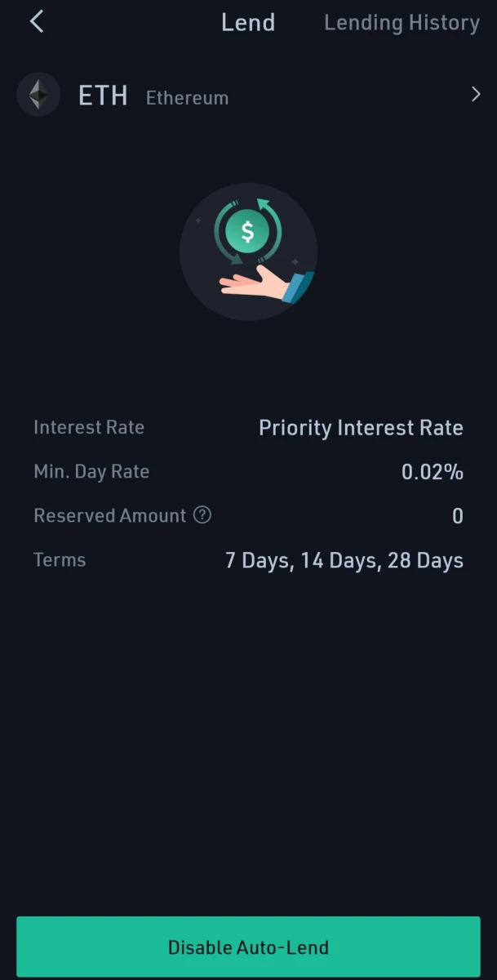Tap the Min. Day Rate label
Screen dimensions: 497x980
click(x=91, y=471)
